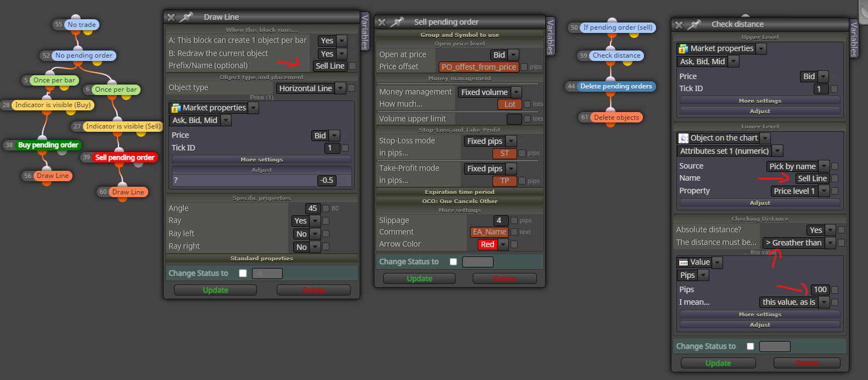Click the Value type icon in Check distance

coord(684,262)
